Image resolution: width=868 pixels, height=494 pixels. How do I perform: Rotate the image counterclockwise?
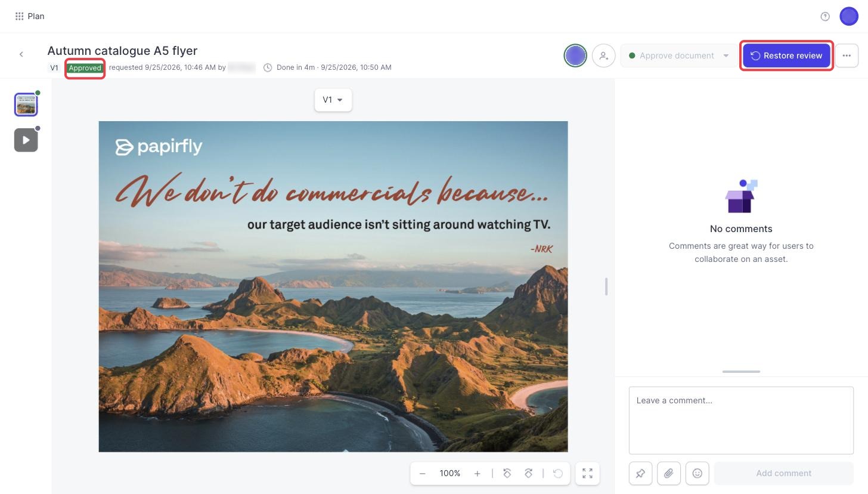(507, 473)
